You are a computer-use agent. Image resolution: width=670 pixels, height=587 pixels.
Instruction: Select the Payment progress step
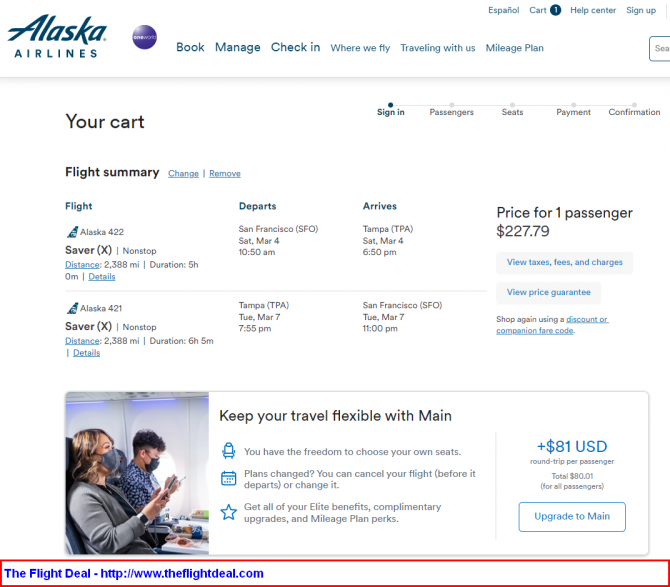coord(573,110)
